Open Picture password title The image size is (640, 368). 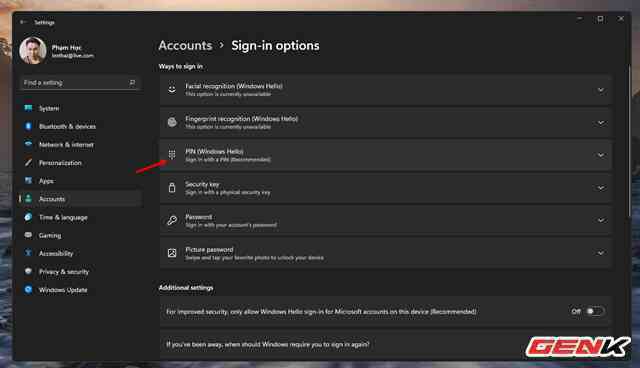209,249
